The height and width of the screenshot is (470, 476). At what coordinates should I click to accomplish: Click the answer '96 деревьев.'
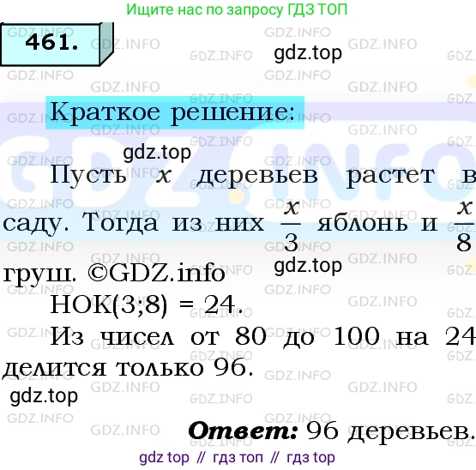[x=390, y=431]
